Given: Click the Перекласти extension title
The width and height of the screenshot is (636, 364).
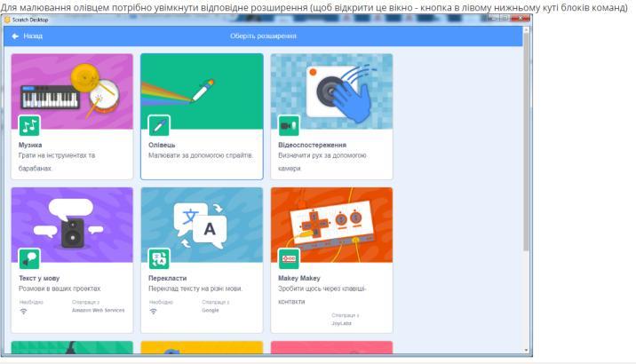Looking at the screenshot, I should [168, 278].
